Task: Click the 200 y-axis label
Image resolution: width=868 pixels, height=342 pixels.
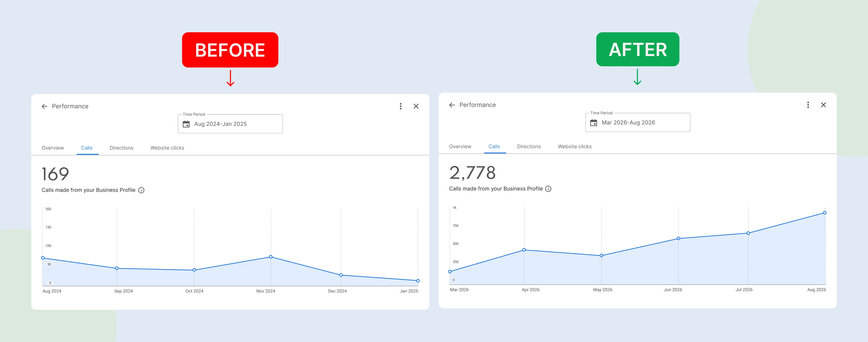Action: [48, 209]
